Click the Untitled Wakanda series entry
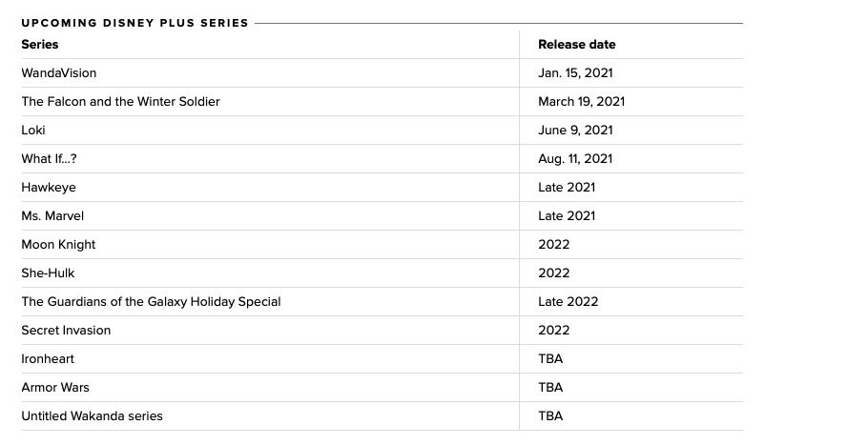868x445 pixels. click(x=92, y=416)
